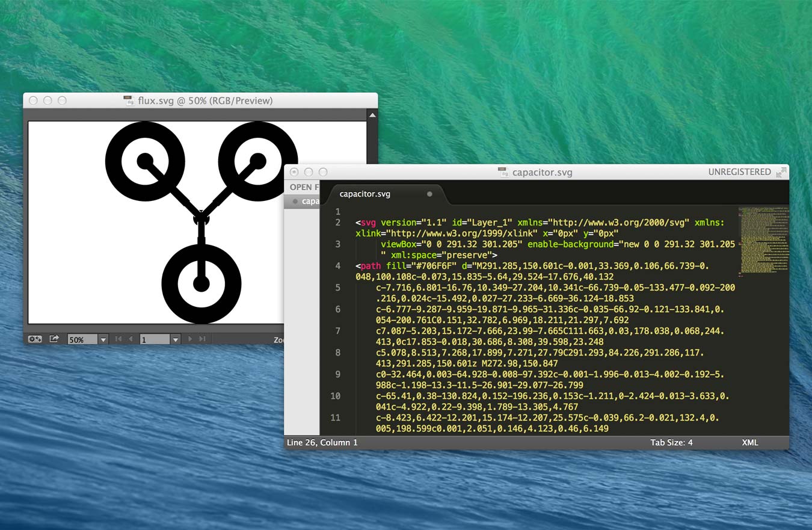Viewport: 812px width, 530px height.
Task: Click the path tag name on line 4
Action: pyautogui.click(x=371, y=266)
